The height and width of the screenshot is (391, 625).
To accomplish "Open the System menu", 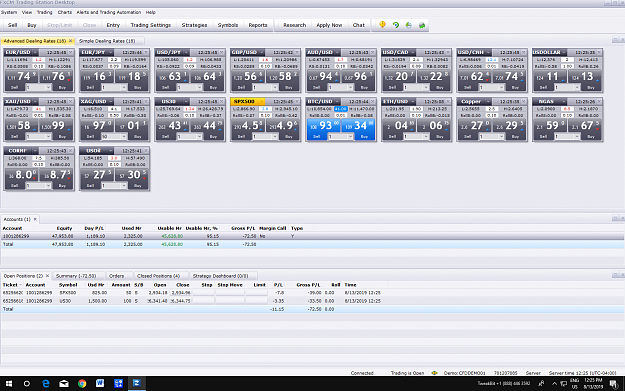I will click(x=9, y=12).
